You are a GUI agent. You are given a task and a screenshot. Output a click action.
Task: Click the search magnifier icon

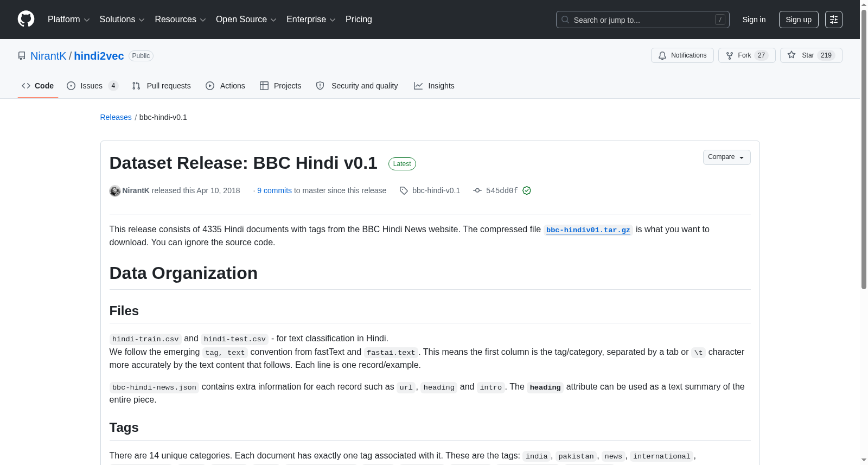click(x=565, y=20)
